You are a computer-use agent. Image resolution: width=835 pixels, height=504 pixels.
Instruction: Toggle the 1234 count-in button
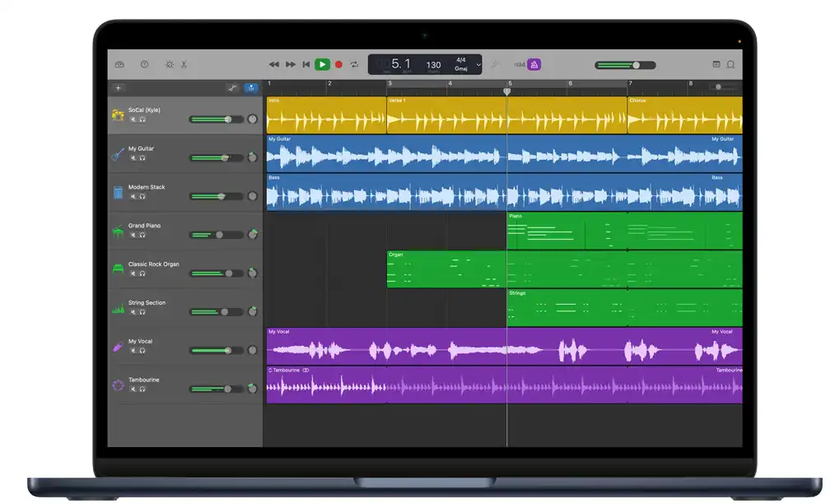(x=520, y=64)
